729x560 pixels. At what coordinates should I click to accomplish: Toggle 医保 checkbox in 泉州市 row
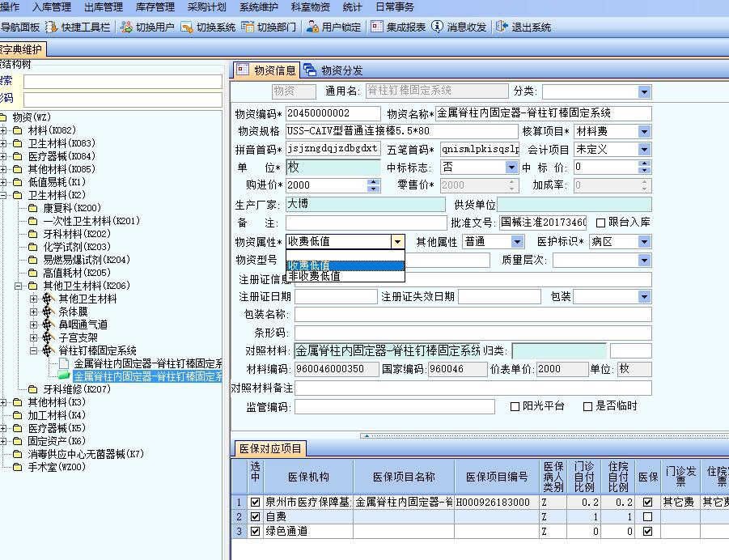(647, 503)
